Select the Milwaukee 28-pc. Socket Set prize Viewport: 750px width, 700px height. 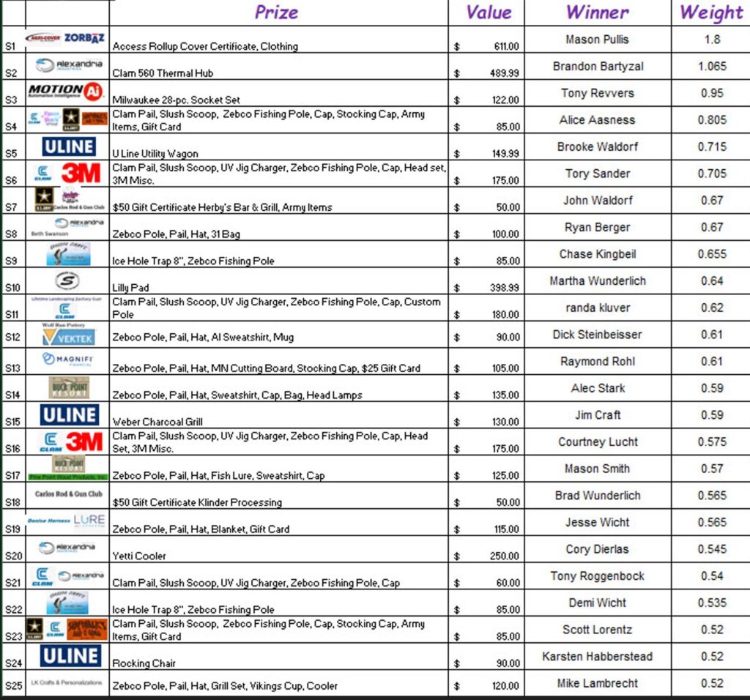coord(176,100)
